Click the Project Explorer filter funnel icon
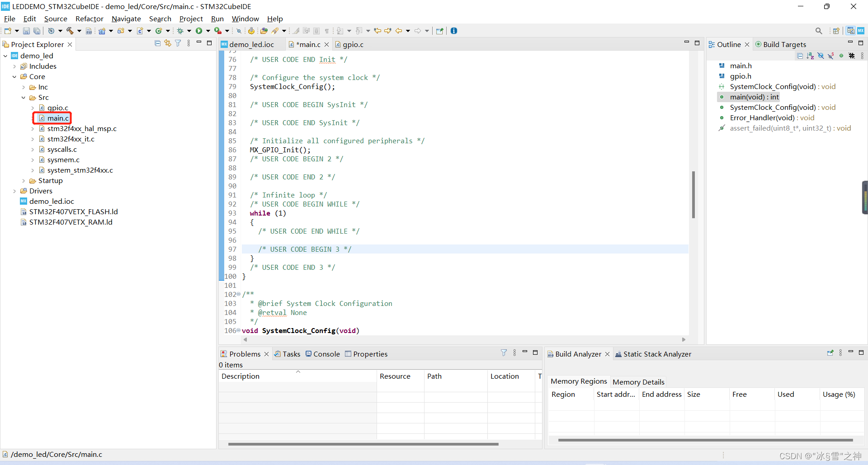868x465 pixels. click(178, 43)
